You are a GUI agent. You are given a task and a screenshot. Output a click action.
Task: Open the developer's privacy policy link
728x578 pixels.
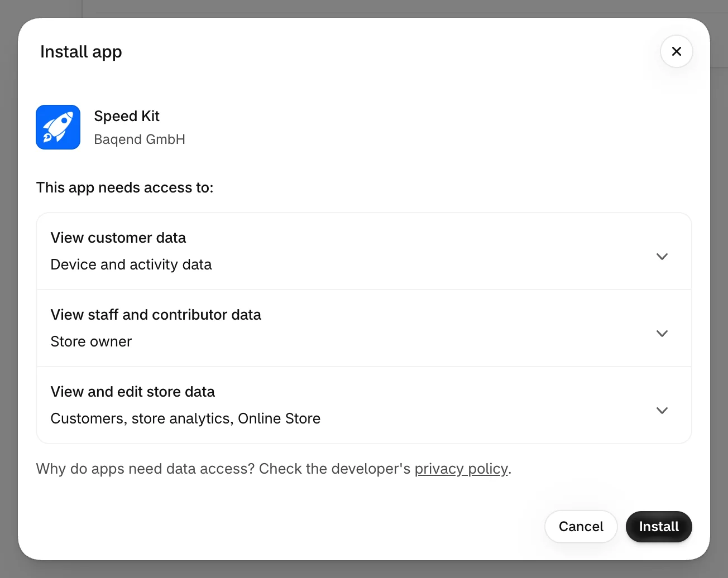pyautogui.click(x=461, y=469)
